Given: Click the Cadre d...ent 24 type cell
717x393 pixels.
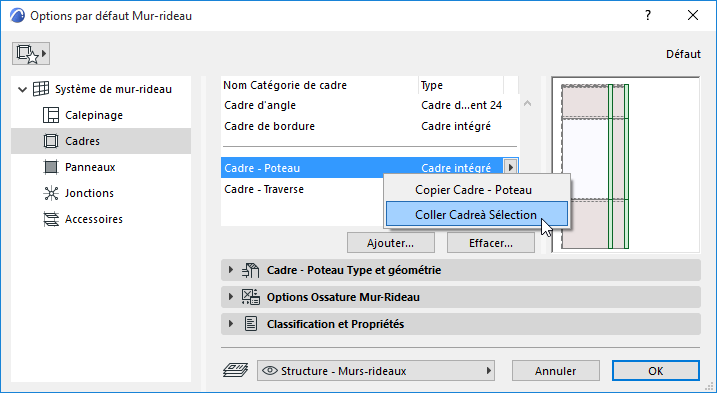Looking at the screenshot, I should 461,105.
